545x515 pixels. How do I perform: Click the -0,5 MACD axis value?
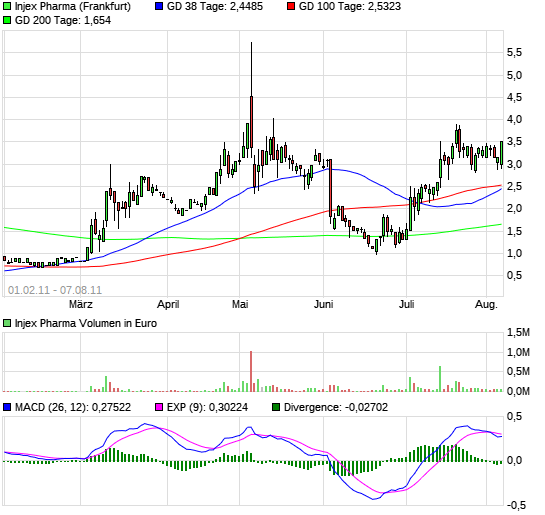tap(517, 506)
